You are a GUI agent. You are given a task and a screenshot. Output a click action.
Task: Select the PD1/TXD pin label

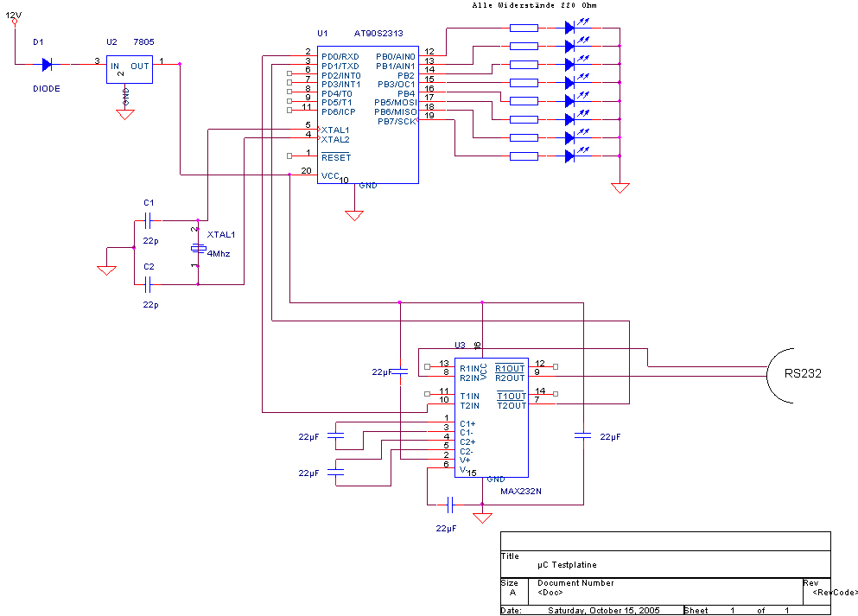click(x=340, y=67)
